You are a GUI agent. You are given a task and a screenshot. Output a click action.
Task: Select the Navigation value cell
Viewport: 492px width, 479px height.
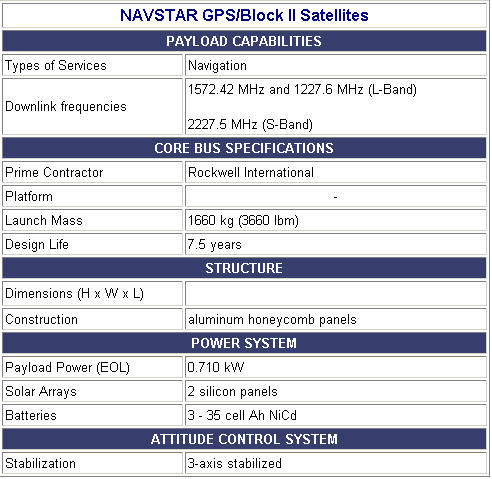tap(335, 65)
